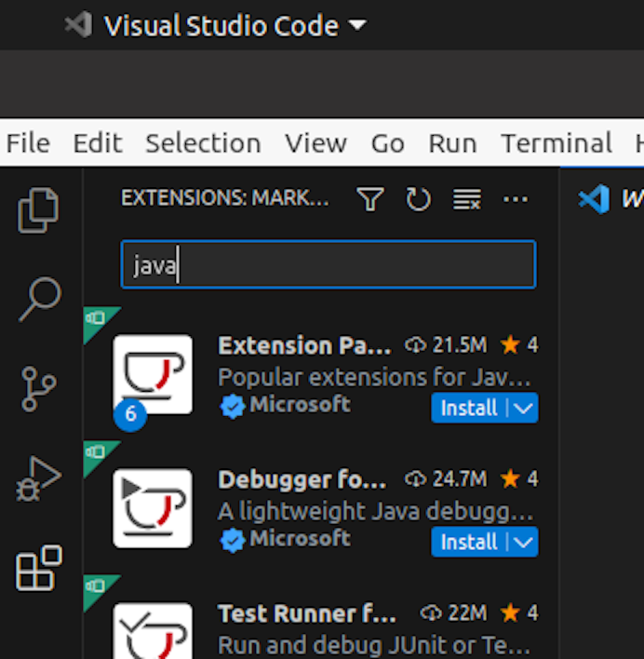Viewport: 644px width, 659px height.
Task: Click Run and debug JUnit description
Action: [x=375, y=644]
